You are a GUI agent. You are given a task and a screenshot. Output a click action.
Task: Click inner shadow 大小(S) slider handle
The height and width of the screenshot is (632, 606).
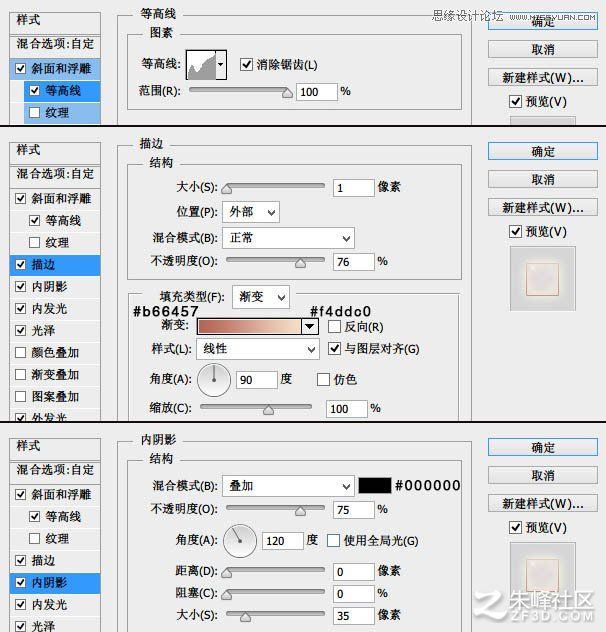click(x=245, y=617)
